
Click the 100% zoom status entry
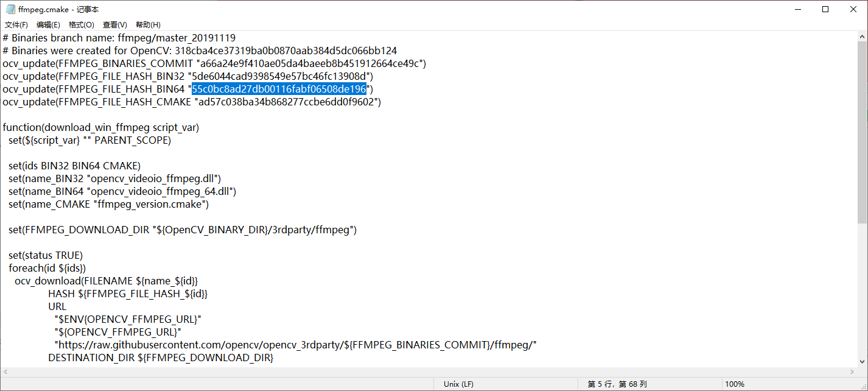pyautogui.click(x=735, y=384)
